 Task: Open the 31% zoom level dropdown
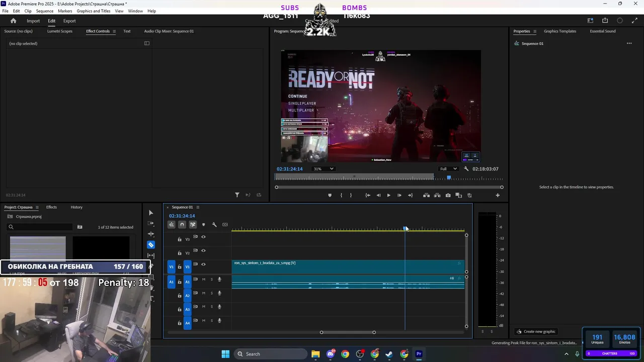[x=323, y=169]
